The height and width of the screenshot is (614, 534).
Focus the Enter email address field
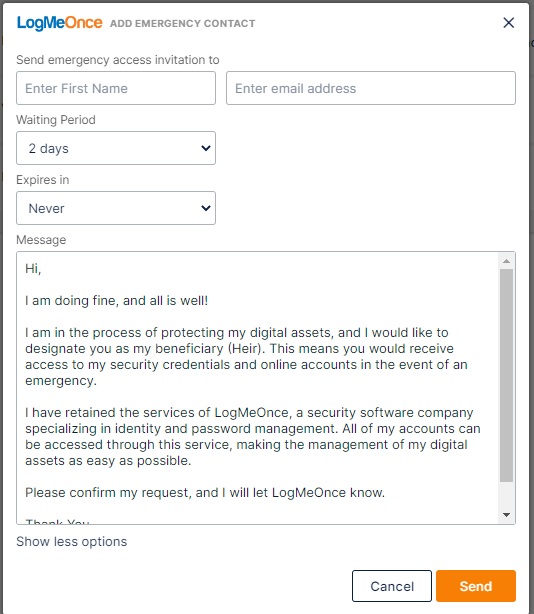(x=371, y=88)
